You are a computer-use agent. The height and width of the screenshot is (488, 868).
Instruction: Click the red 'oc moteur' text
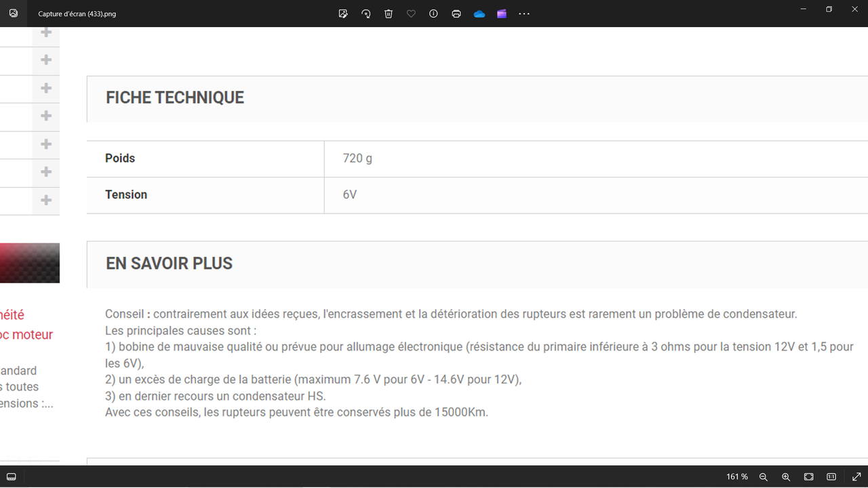(26, 334)
